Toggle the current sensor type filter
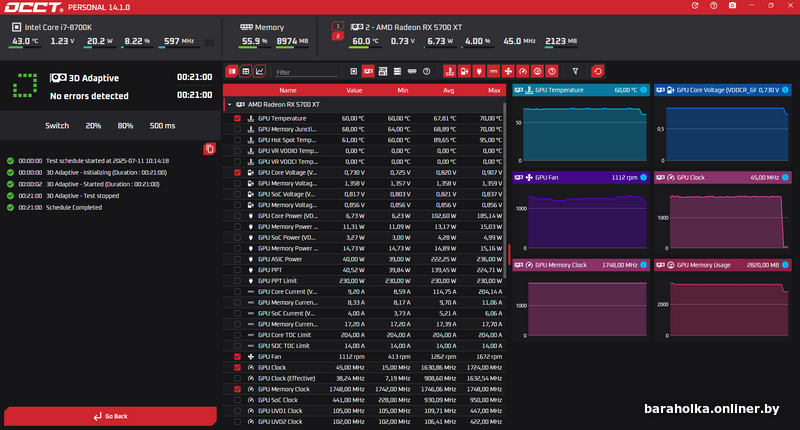800x430 pixels. tap(493, 71)
